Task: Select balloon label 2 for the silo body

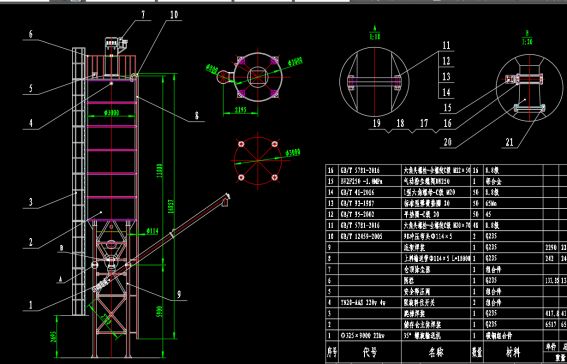Action: tap(31, 242)
